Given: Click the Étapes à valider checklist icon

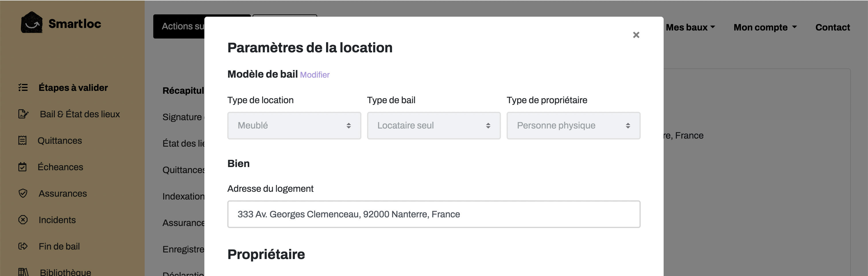Looking at the screenshot, I should (23, 87).
